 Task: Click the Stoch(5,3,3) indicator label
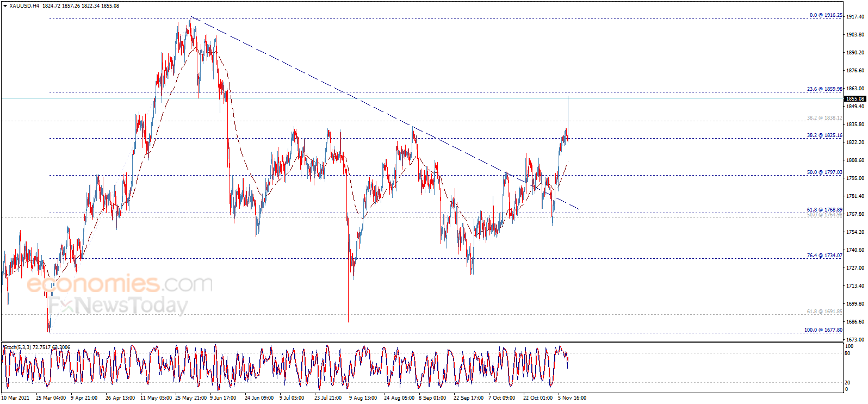(17, 347)
